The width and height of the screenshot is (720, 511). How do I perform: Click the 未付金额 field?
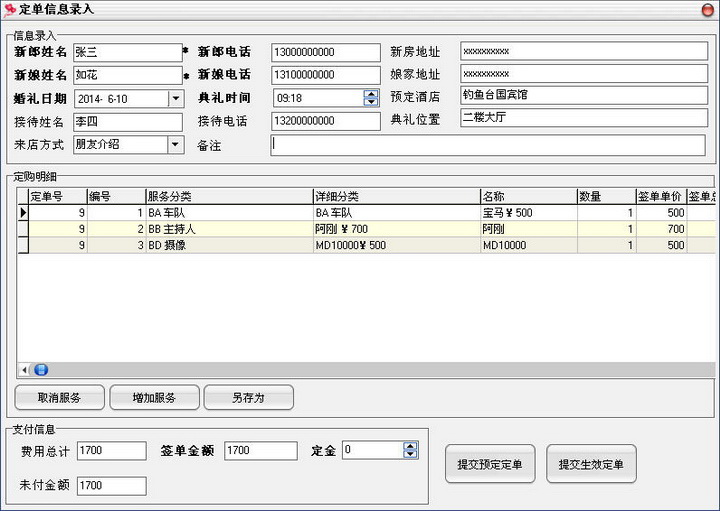tap(112, 486)
